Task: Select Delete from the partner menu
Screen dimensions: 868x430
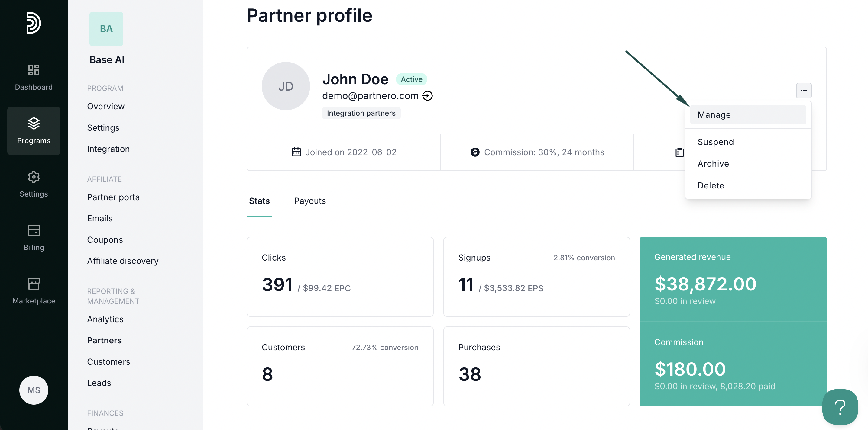Action: point(711,185)
